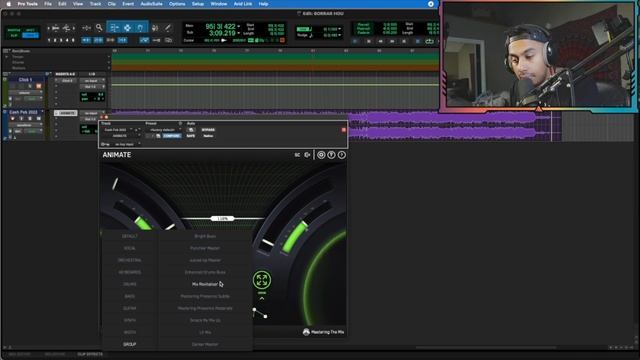
Task: Record-arm the Cash Feb 2022 track
Action: pos(13,119)
